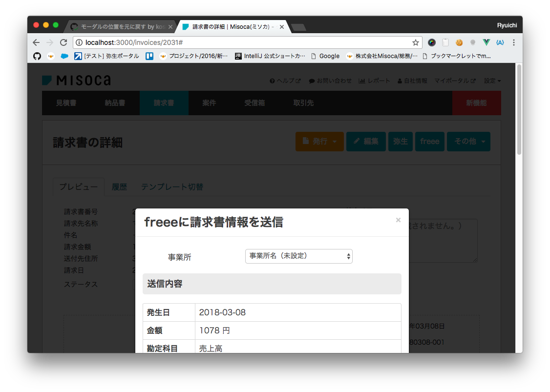Open the ブックマークレット bookmark
This screenshot has width=550, height=392.
click(456, 56)
